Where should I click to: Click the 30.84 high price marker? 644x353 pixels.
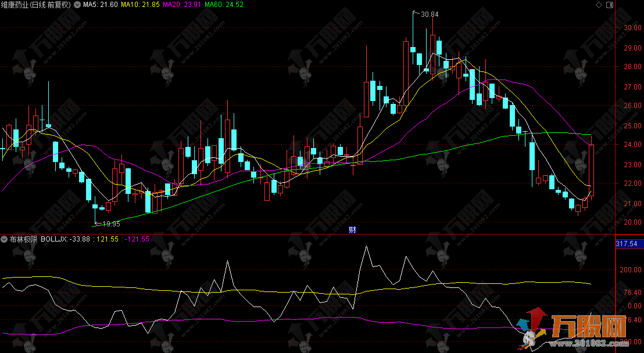pos(429,14)
